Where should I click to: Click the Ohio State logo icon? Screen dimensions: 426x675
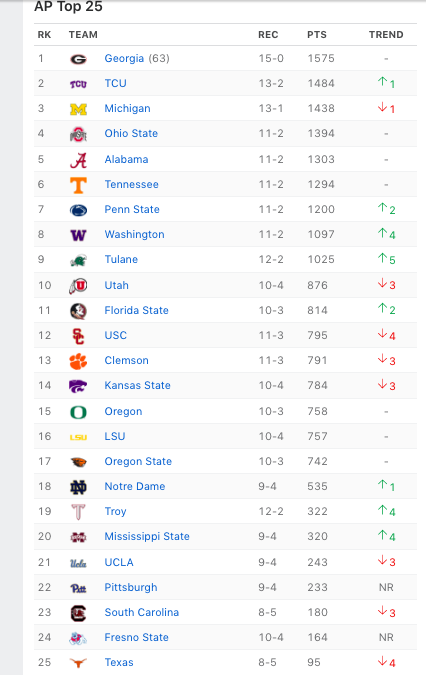tap(78, 134)
